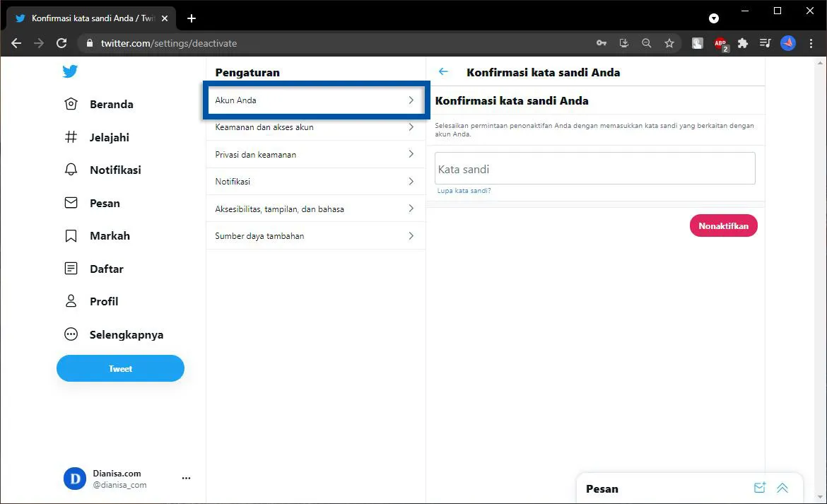Open Beranda home icon in sidebar

(71, 105)
